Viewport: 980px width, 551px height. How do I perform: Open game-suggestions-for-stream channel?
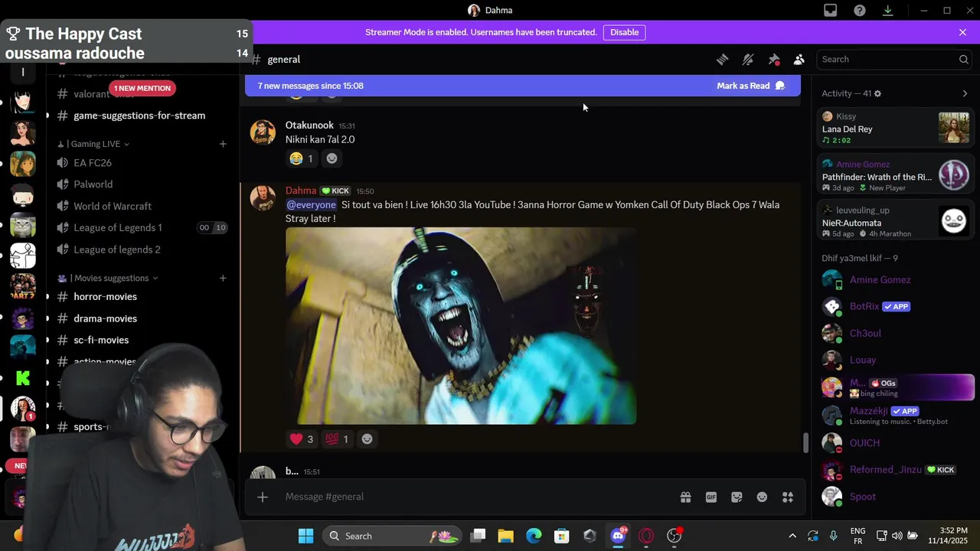(x=139, y=116)
